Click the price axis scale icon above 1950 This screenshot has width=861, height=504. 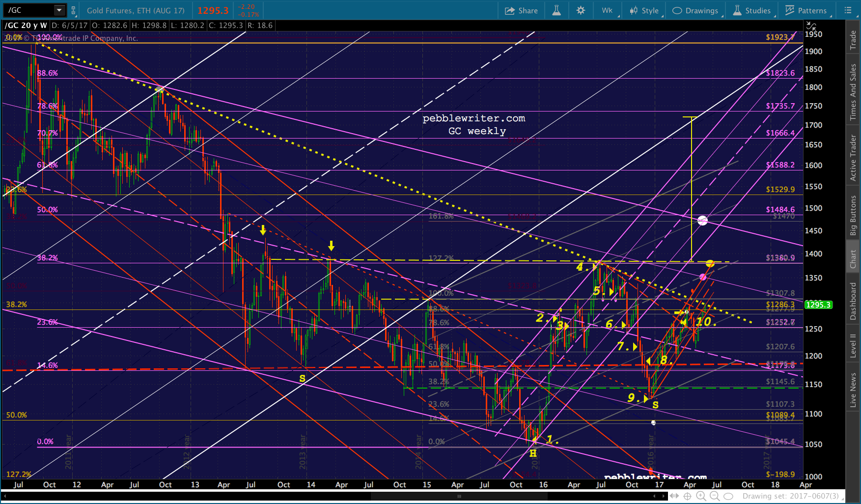click(811, 26)
